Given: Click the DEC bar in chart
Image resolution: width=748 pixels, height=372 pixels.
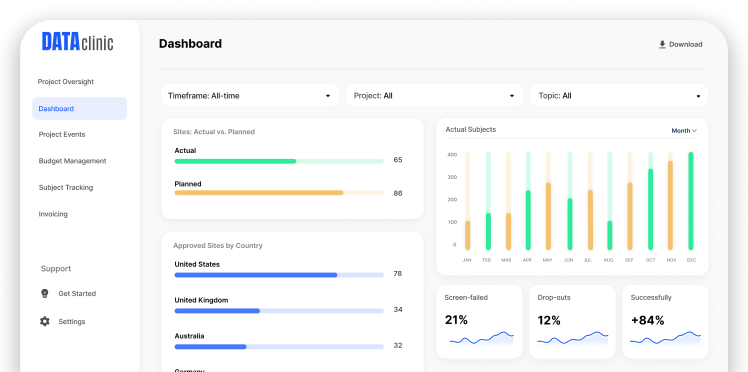Looking at the screenshot, I should point(691,201).
